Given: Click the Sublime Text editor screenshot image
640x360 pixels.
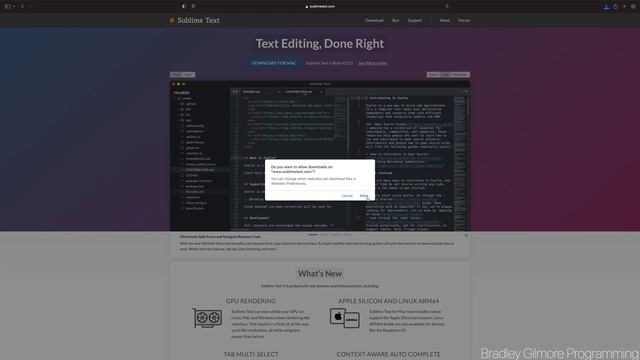Looking at the screenshot, I should point(320,156).
